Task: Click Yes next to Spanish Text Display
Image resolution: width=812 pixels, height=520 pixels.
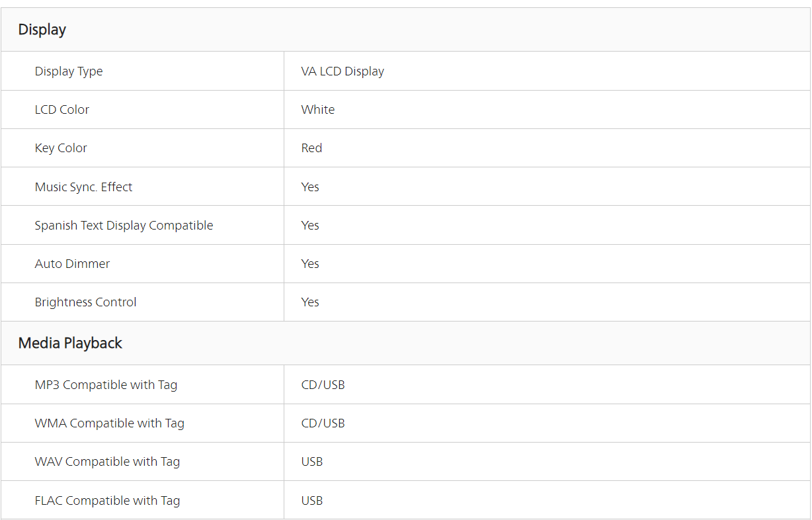Action: tap(310, 226)
